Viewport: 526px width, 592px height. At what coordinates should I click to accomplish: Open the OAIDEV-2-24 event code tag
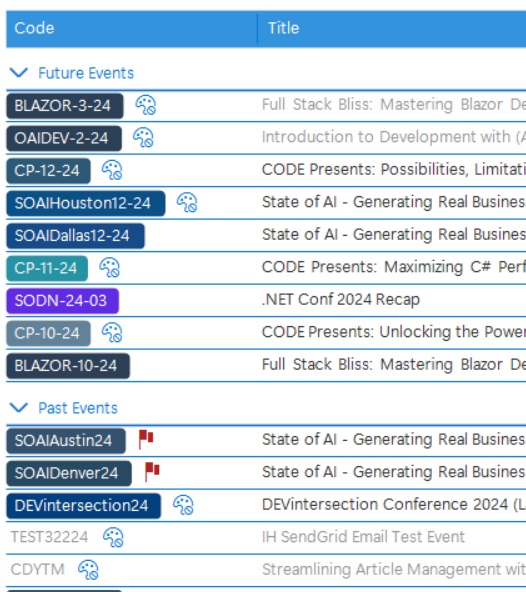(x=64, y=138)
